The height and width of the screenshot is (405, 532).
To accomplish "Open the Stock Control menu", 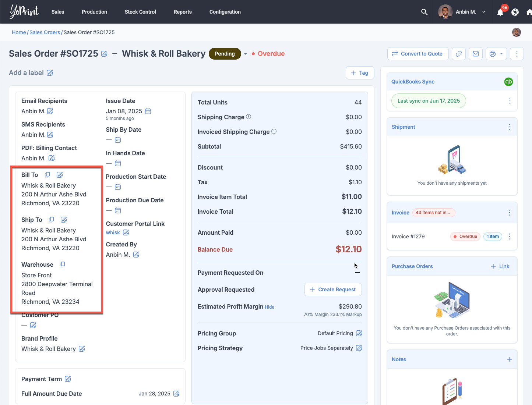I will [140, 12].
